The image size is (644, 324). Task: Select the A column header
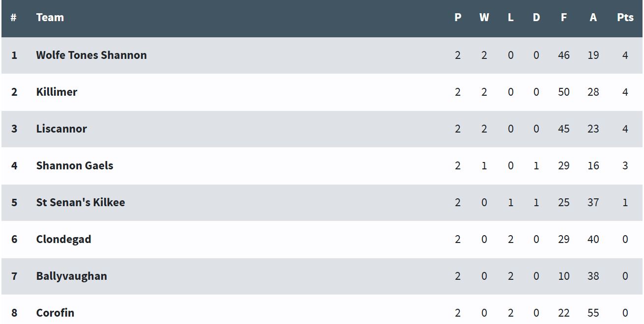pos(593,18)
